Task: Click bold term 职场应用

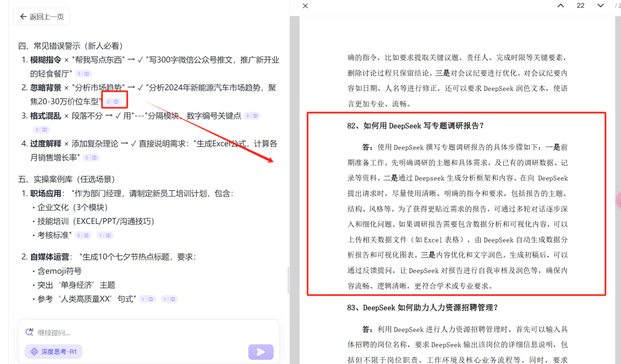Action: [45, 193]
